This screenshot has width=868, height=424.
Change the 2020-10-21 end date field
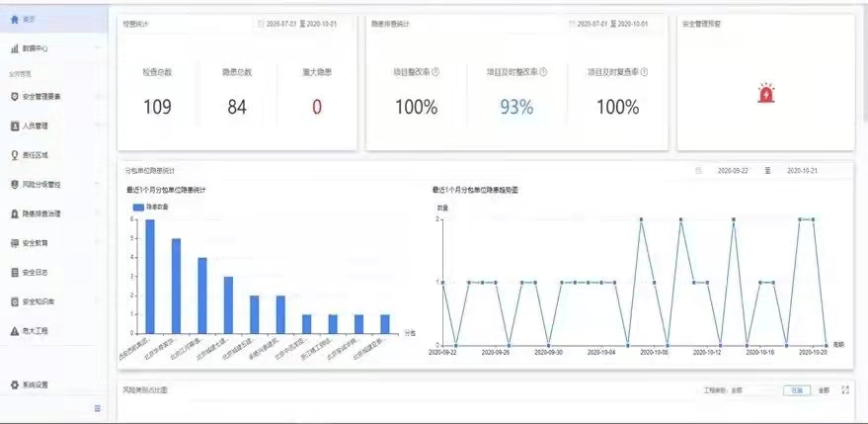click(x=802, y=171)
